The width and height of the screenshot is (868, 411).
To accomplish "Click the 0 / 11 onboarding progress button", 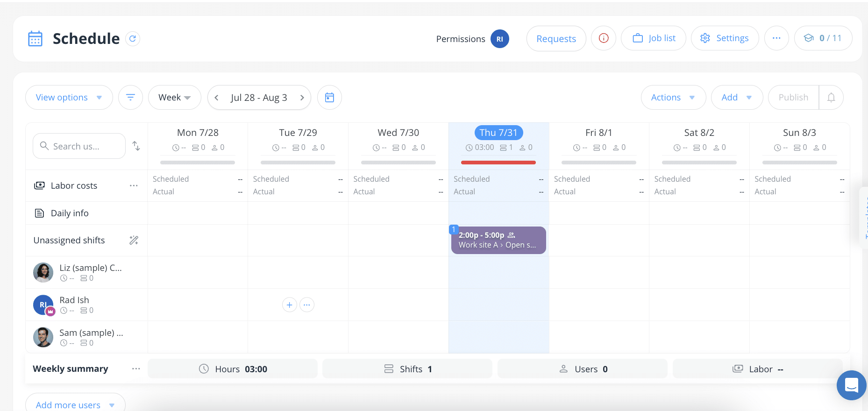I will (x=823, y=38).
